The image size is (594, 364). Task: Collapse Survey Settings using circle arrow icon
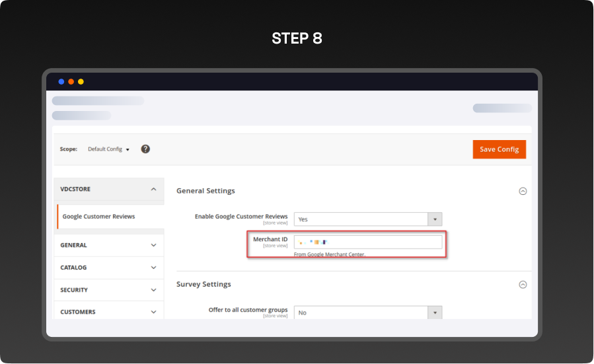click(x=523, y=285)
